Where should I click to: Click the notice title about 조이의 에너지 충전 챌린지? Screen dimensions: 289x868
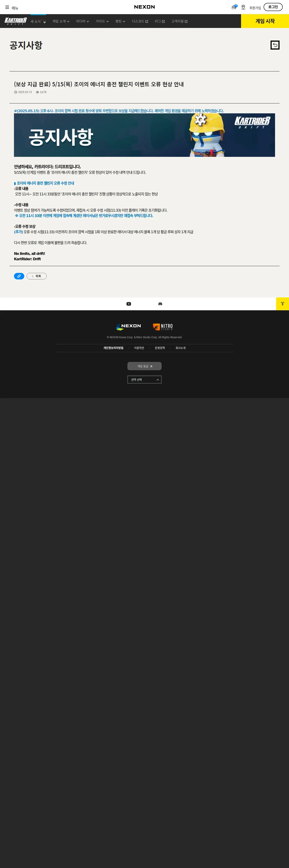coord(99,84)
